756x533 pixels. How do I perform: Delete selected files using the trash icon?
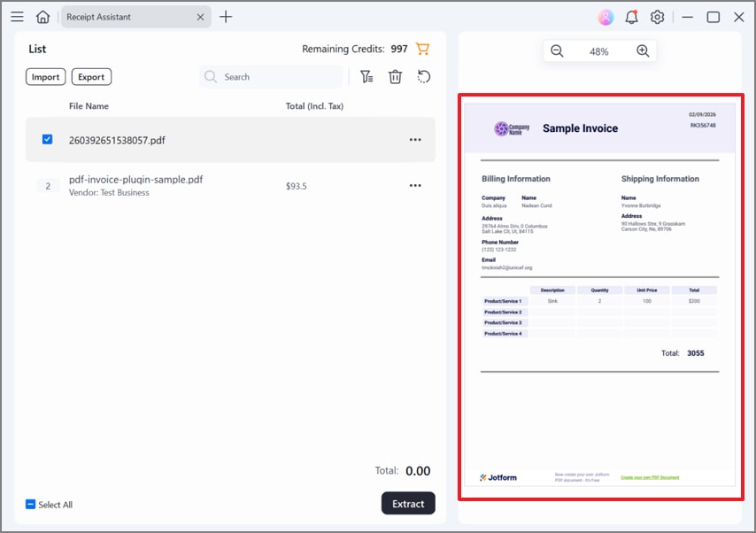pyautogui.click(x=395, y=77)
